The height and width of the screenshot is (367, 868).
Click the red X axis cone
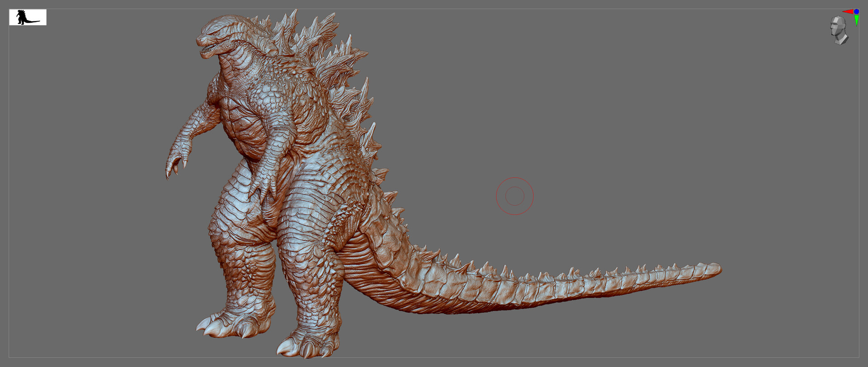point(848,12)
